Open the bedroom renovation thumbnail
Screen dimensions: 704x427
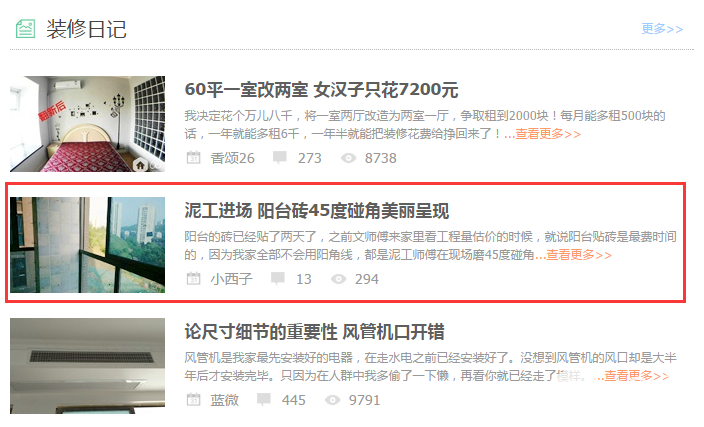pos(88,124)
